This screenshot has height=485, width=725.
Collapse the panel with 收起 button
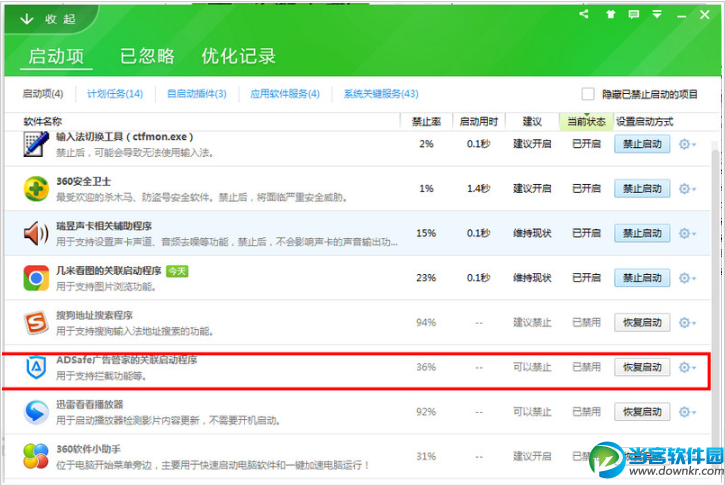pos(48,19)
